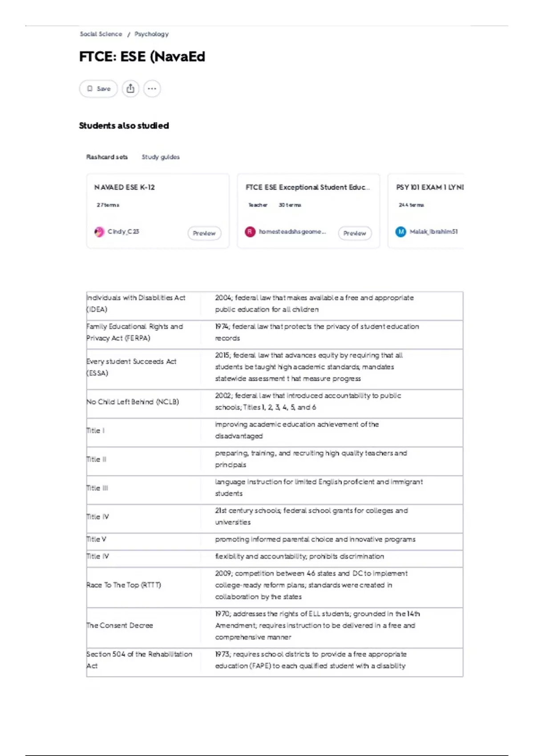This screenshot has width=534, height=756.
Task: Preview the FTCE ESE Exceptional Student set
Action: tap(355, 233)
